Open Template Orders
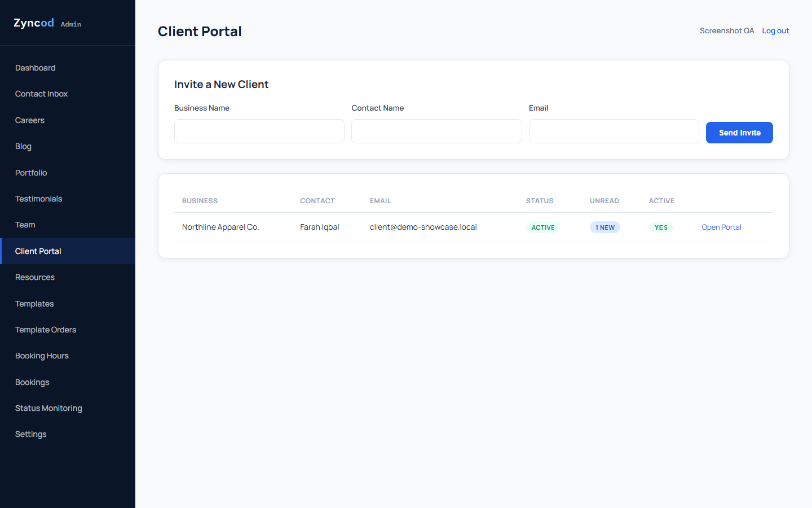Screen dimensions: 812x508 pos(68,330)
